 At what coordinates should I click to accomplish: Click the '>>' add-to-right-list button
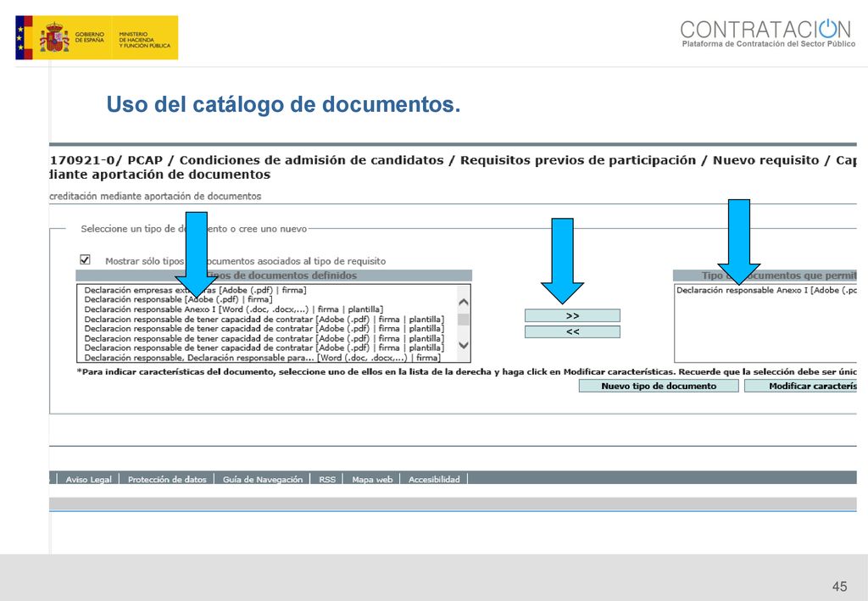coord(572,315)
